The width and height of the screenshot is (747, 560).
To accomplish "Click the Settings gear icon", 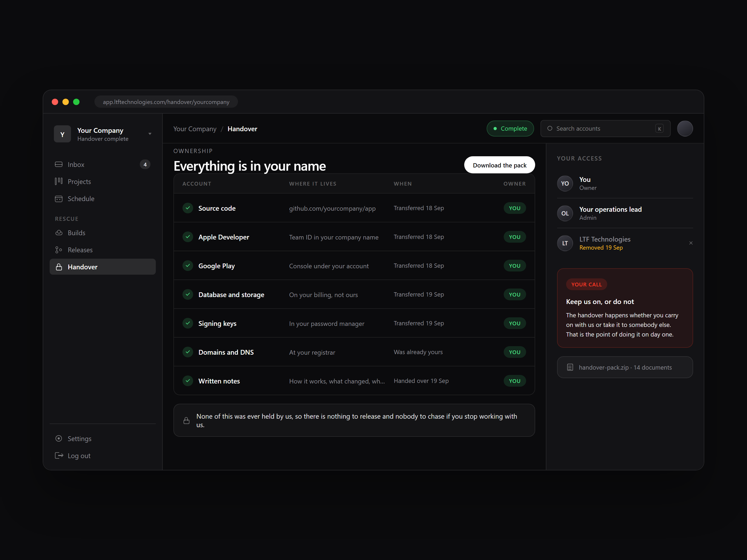I will click(x=59, y=438).
